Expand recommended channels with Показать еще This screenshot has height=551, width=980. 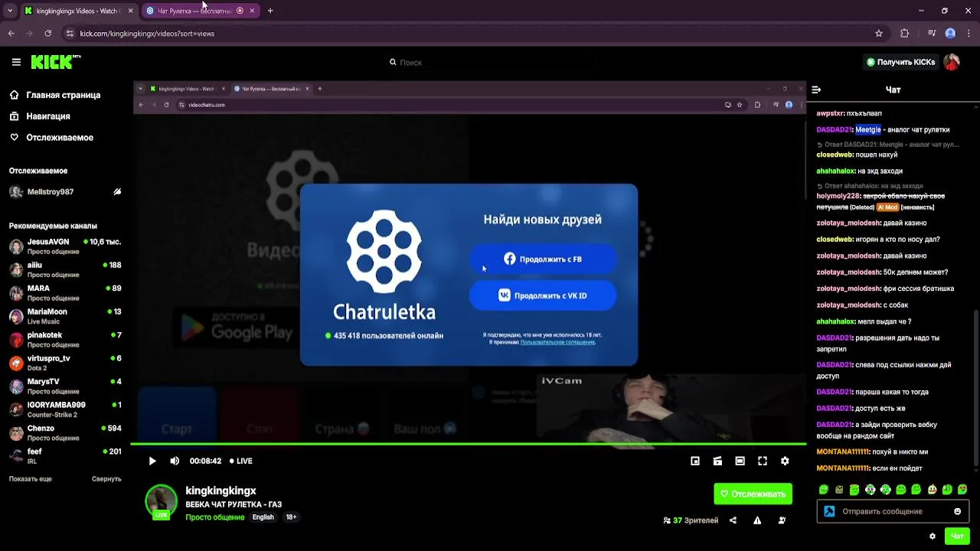(x=31, y=479)
